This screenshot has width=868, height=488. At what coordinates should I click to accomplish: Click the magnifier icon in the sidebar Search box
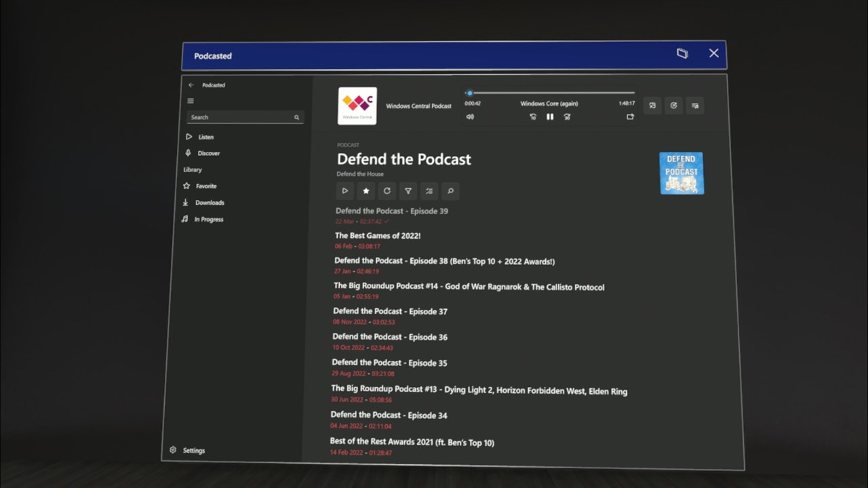click(296, 117)
